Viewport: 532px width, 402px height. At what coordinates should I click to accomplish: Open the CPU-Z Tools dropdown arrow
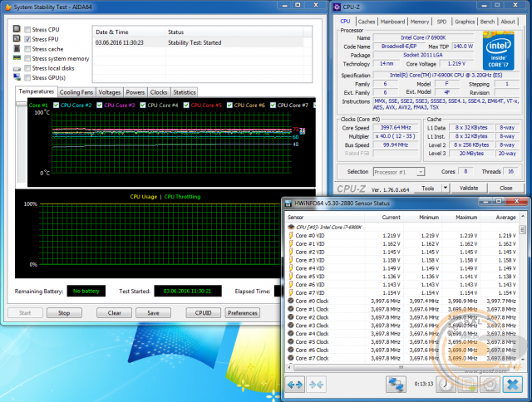446,188
